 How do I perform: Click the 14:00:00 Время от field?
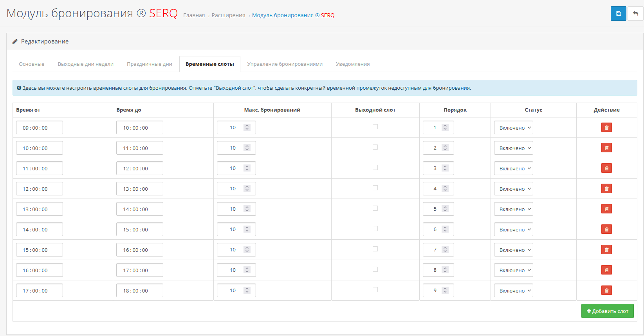point(40,229)
